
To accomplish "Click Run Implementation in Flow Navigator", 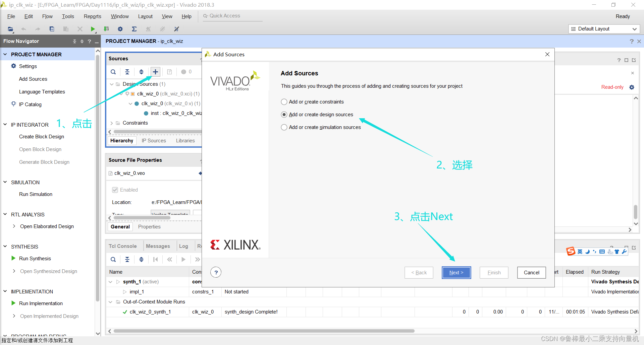I will pyautogui.click(x=41, y=303).
